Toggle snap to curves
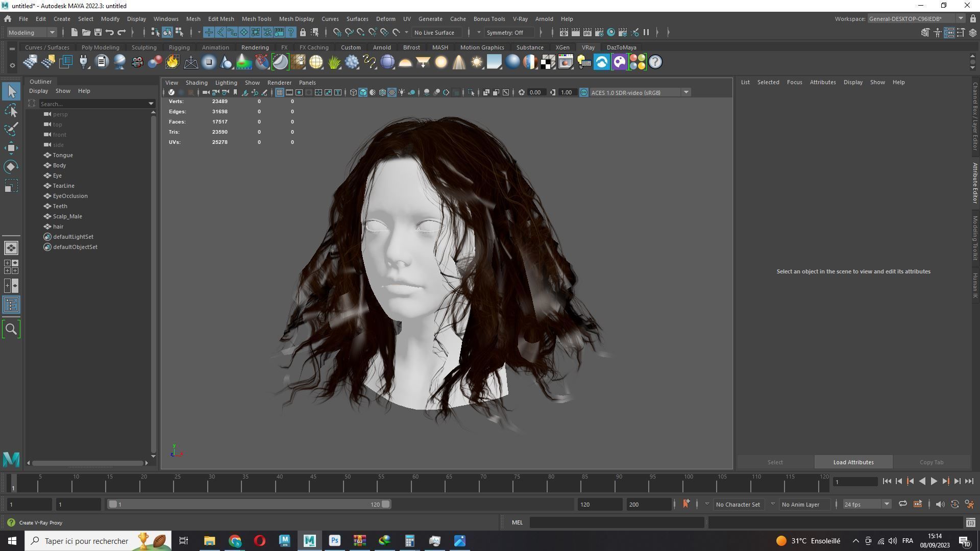The image size is (980, 551). (349, 32)
